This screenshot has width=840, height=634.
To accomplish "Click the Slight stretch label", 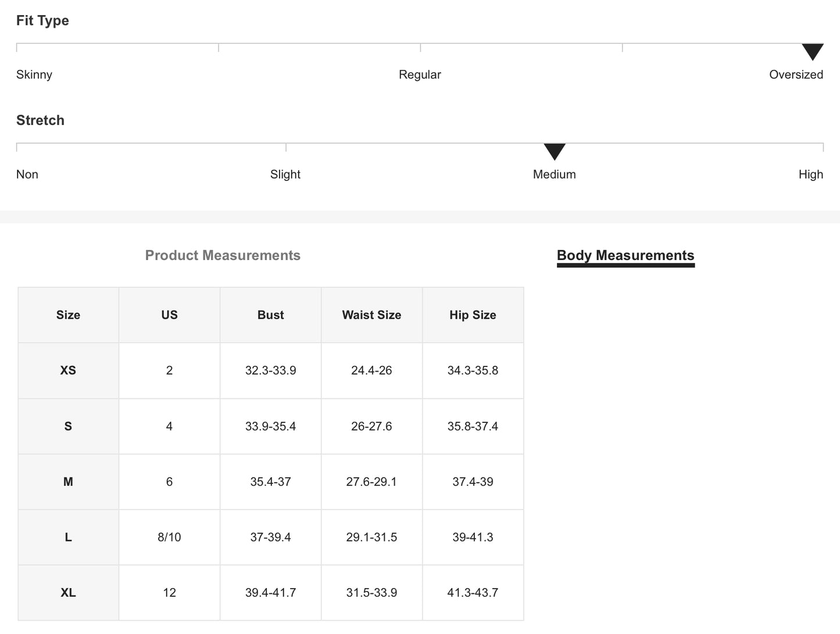I will pyautogui.click(x=285, y=174).
